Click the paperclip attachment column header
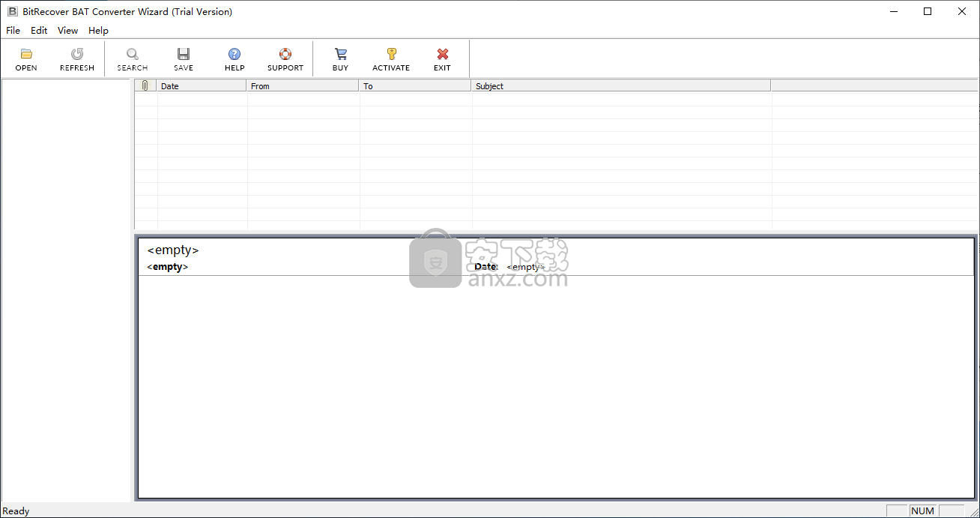 145,86
